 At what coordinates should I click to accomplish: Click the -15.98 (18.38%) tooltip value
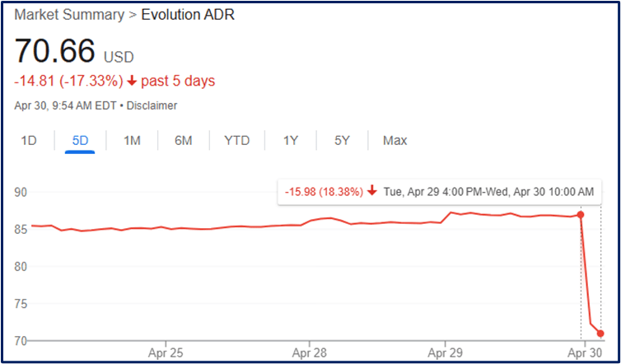point(324,192)
